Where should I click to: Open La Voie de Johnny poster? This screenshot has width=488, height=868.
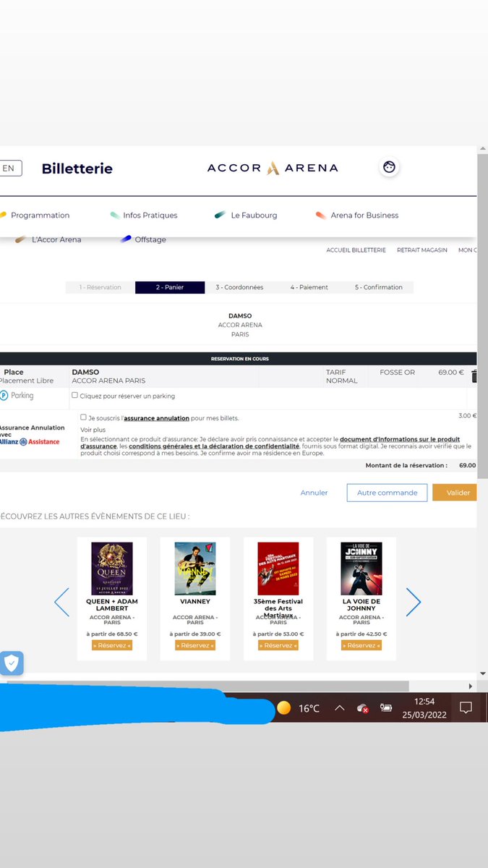click(361, 569)
